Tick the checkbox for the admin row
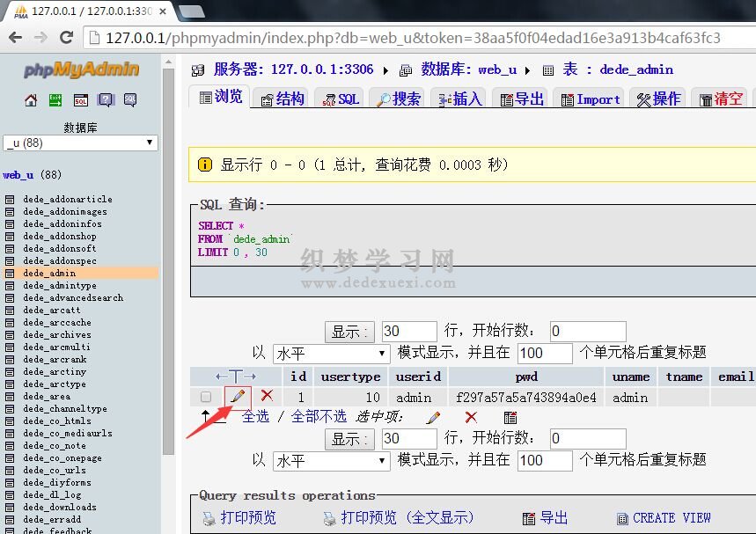 point(206,397)
